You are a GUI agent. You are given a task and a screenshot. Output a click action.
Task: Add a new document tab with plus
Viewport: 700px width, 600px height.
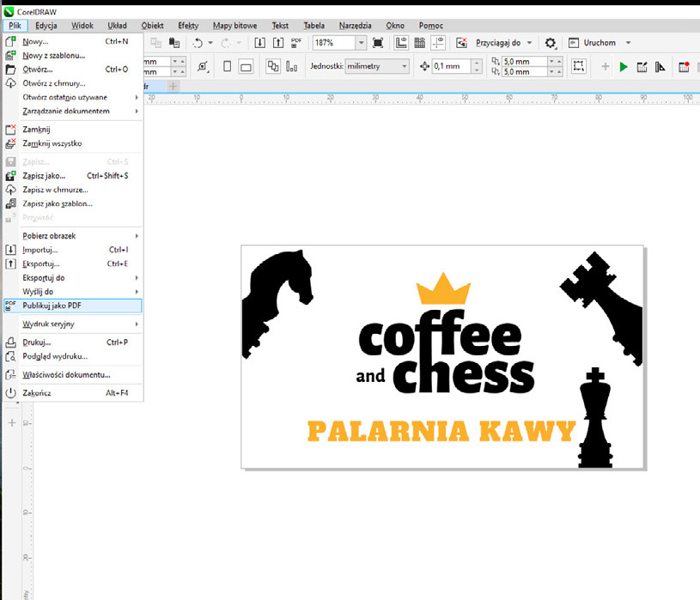click(173, 86)
